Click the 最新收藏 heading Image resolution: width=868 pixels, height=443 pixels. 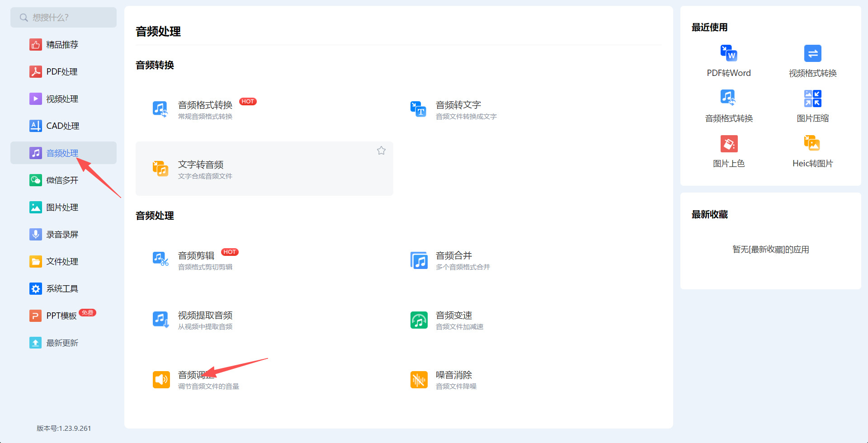(x=709, y=214)
